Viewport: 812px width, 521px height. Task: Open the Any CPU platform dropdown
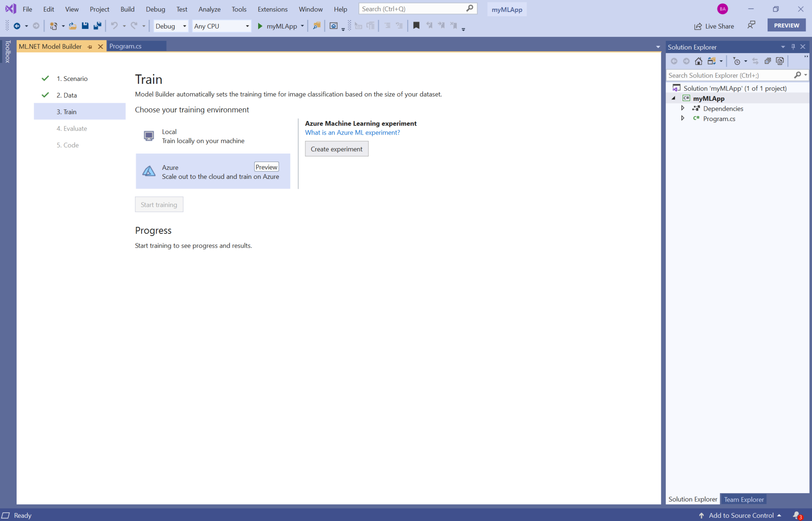[x=221, y=26]
